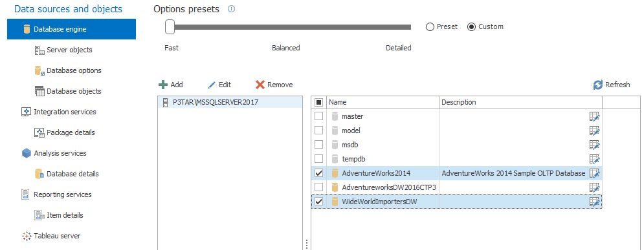This screenshot has height=250, width=644.
Task: Sort by the Description column header
Action: click(520, 102)
